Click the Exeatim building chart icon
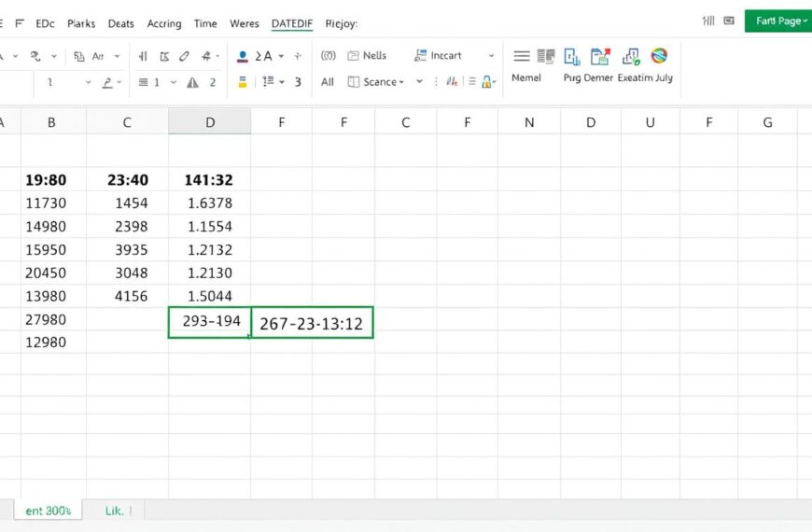Image resolution: width=812 pixels, height=532 pixels. coord(631,56)
